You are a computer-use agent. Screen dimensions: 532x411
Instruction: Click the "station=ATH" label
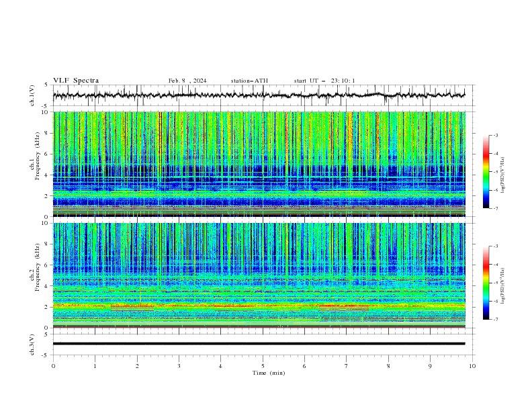pyautogui.click(x=249, y=81)
